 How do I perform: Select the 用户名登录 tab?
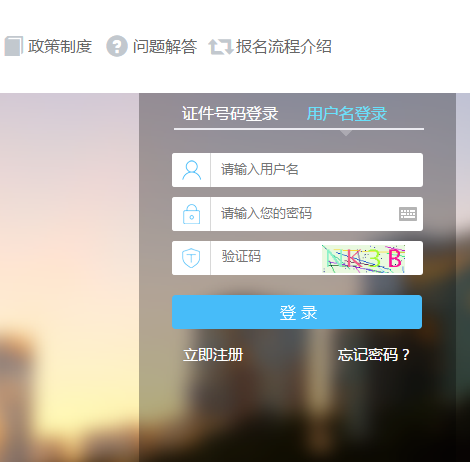347,114
